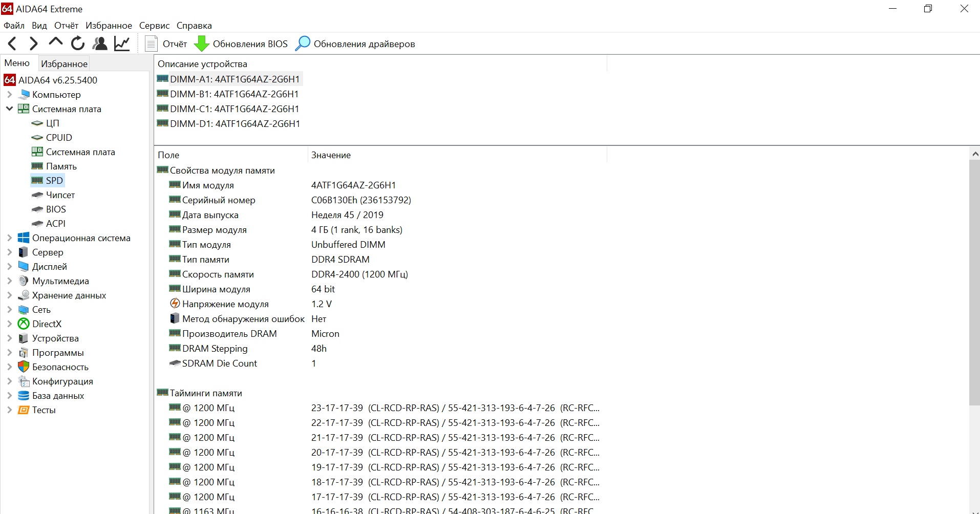Click the Тесты icon in the tree
This screenshot has height=514, width=980.
tap(24, 410)
